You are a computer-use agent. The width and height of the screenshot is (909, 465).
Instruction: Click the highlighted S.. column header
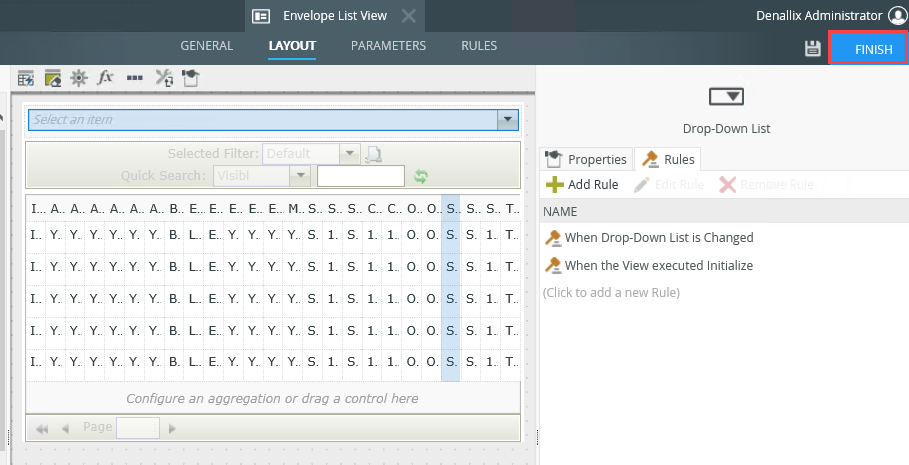click(451, 209)
